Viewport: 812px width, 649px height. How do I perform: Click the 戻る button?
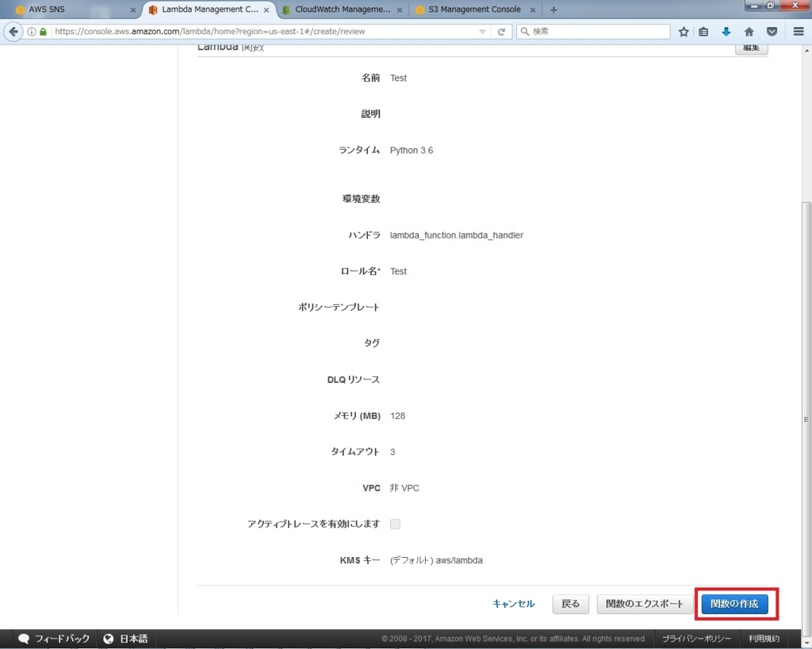pos(571,604)
